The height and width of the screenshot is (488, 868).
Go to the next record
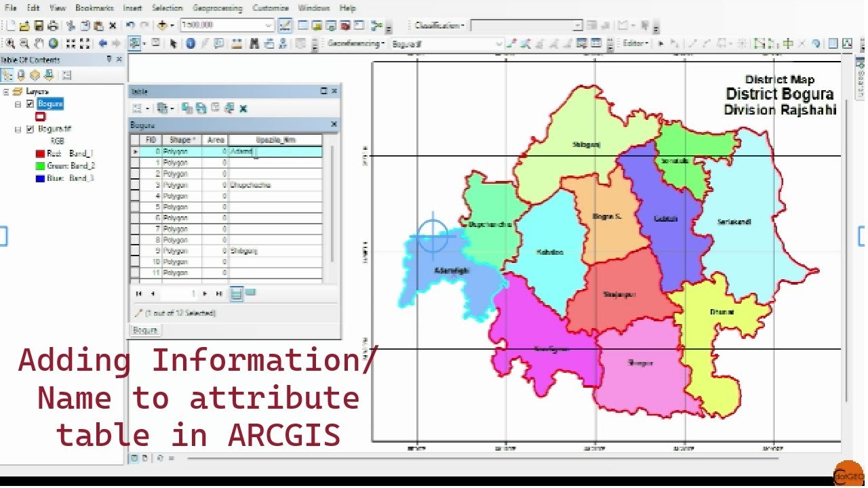point(205,293)
